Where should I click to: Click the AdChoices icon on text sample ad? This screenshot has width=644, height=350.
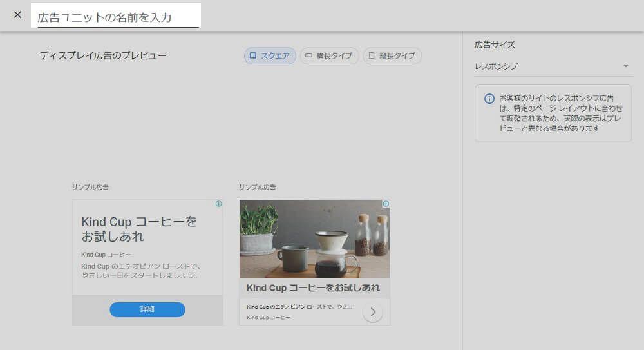tap(218, 204)
